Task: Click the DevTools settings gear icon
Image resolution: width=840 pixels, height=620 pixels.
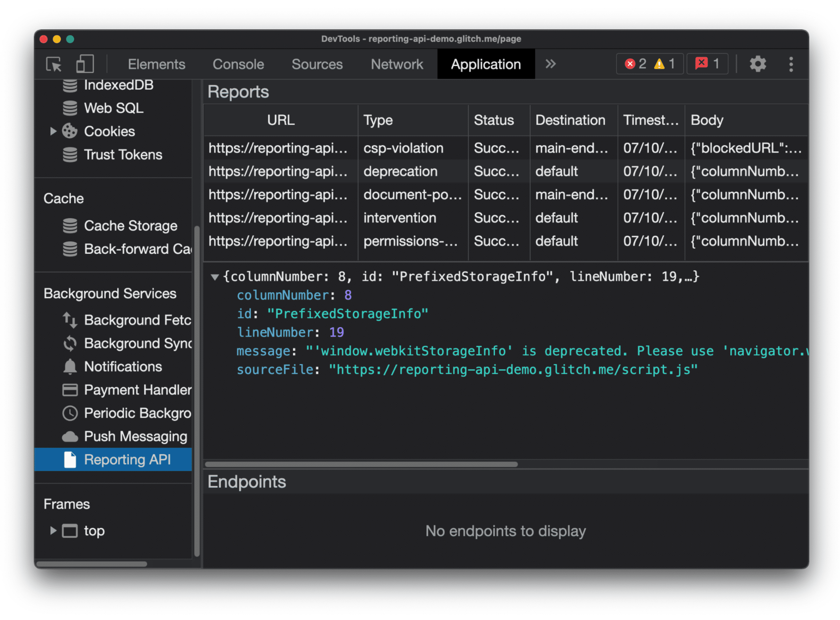Action: tap(758, 64)
